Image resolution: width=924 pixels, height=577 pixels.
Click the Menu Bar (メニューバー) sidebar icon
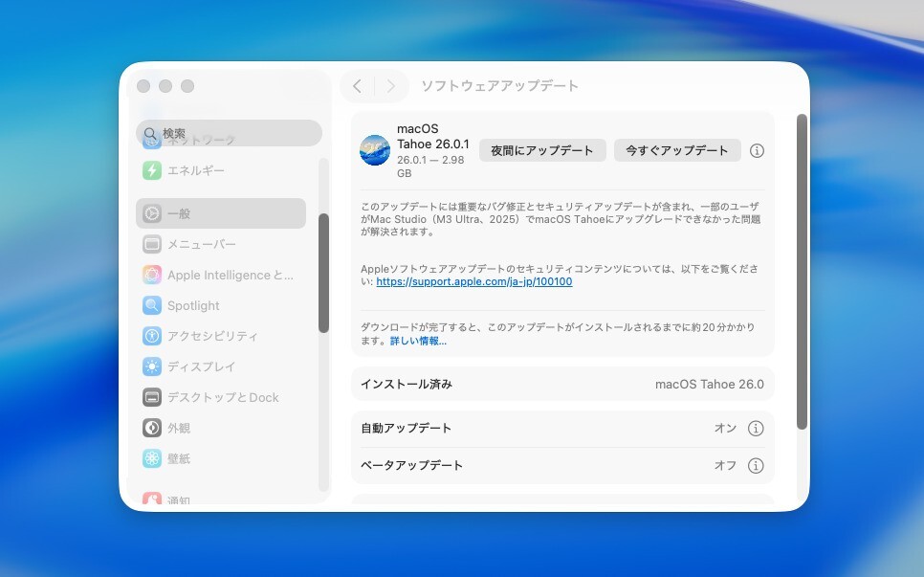click(x=152, y=244)
